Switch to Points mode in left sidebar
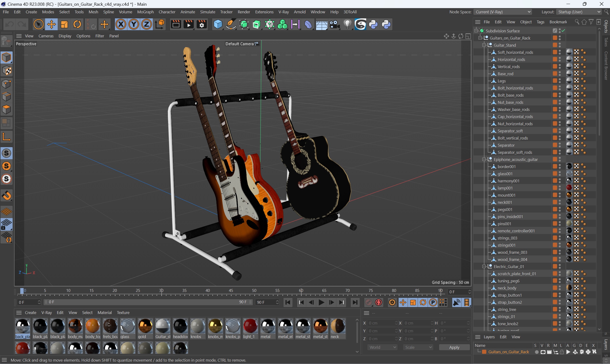The height and width of the screenshot is (364, 610). click(x=7, y=84)
